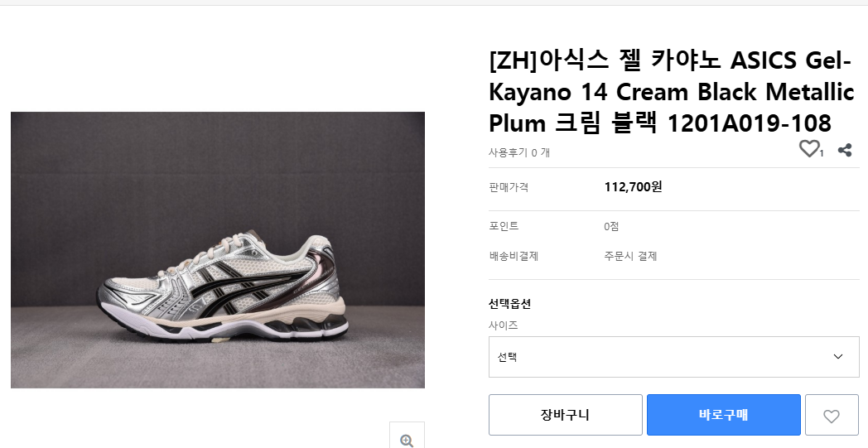Viewport: 868px width, 448px height.
Task: Click the 장바구니 button
Action: coord(565,415)
